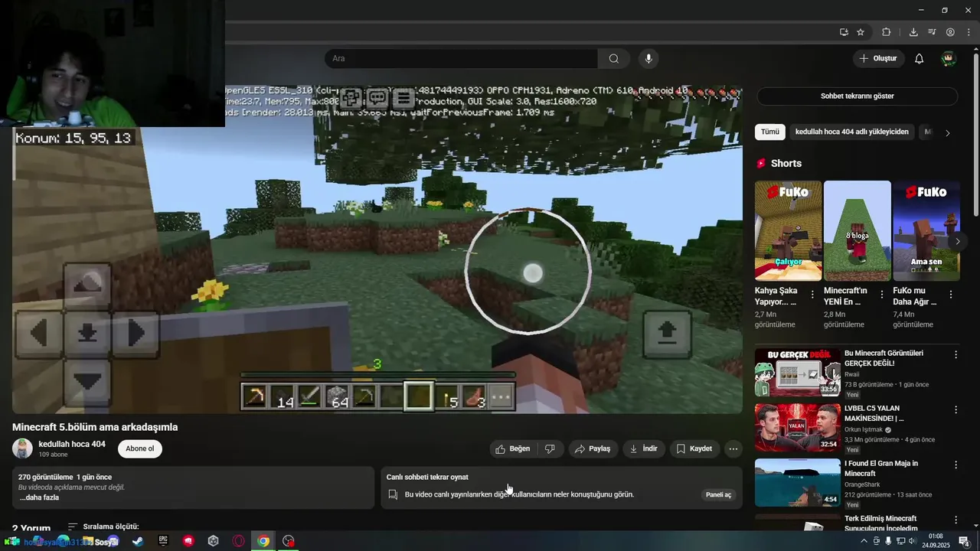
Task: Open the Chrome downloads icon
Action: click(913, 32)
